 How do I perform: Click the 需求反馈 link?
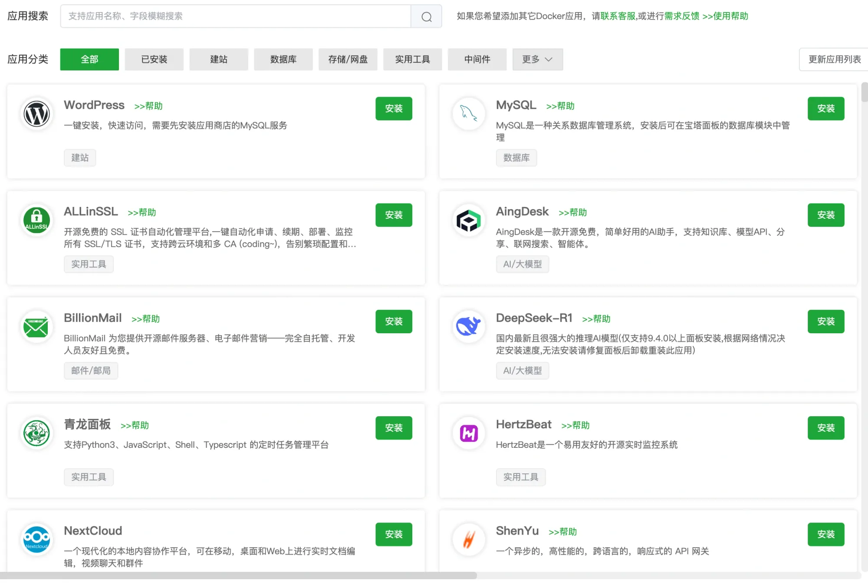click(x=682, y=16)
